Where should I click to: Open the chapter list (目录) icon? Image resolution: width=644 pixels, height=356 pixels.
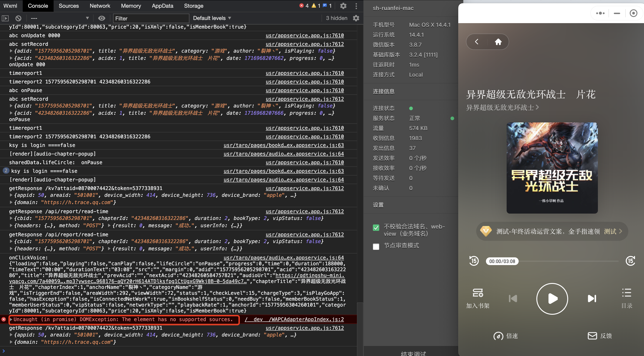pos(627,293)
